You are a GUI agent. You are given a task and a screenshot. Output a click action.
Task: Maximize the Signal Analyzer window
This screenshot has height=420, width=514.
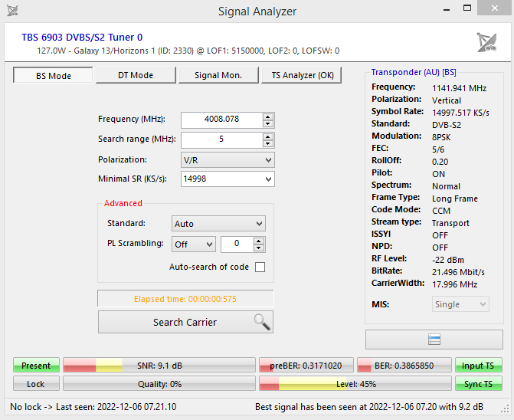point(467,8)
